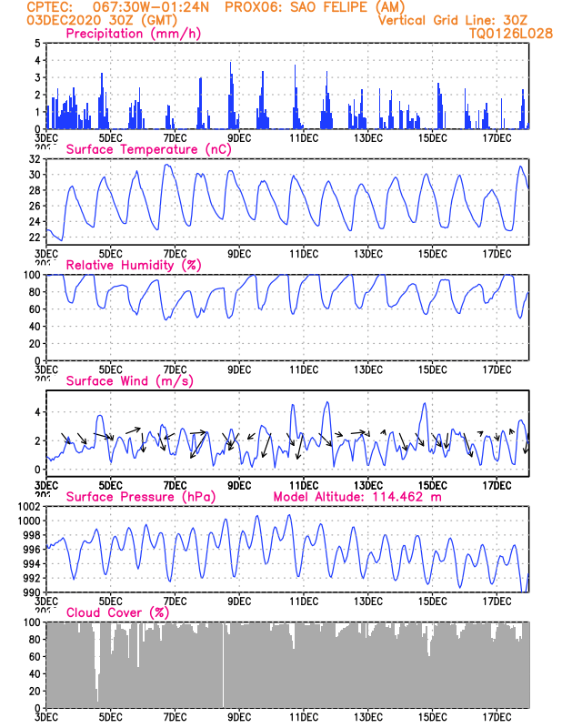
Task: Click the 17DEC tick on the cloud cover axis
Action: click(x=497, y=717)
